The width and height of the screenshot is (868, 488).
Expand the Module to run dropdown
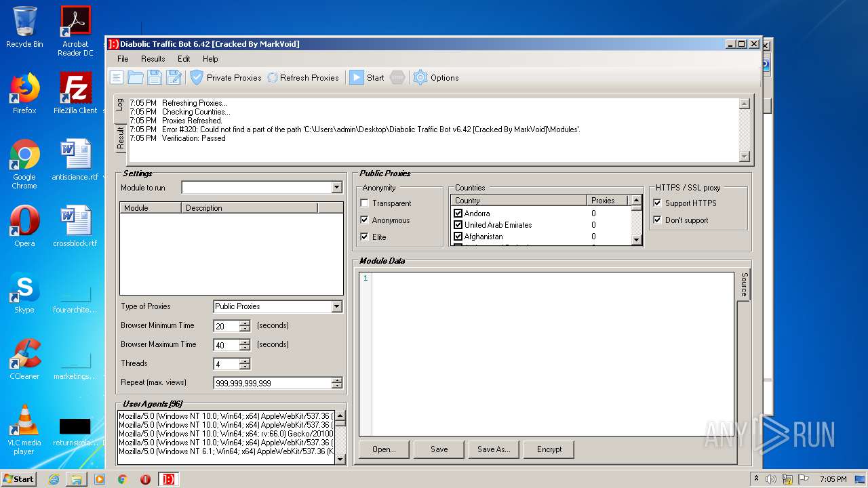pyautogui.click(x=336, y=188)
